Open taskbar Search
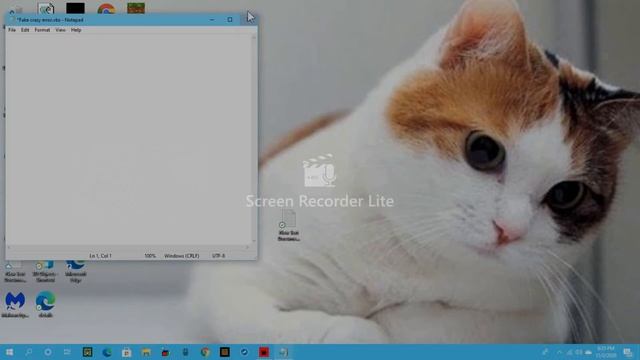The image size is (640, 360). pos(29,352)
